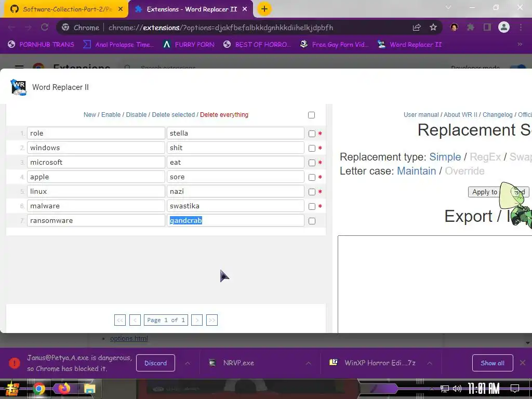This screenshot has width=532, height=399.
Task: Open the About WR II link
Action: 461,115
